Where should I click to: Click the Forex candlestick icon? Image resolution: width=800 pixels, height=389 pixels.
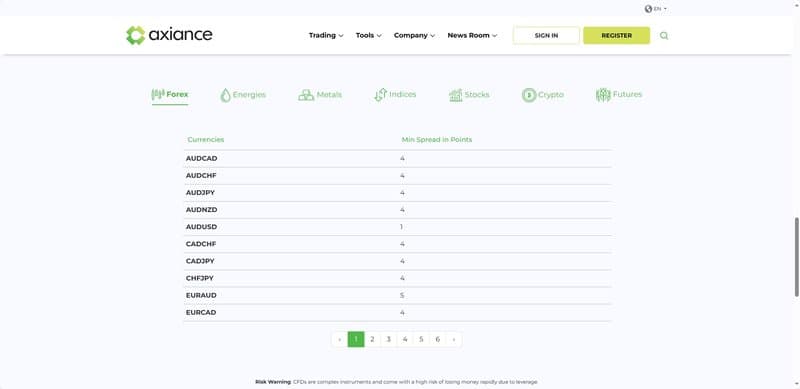tap(158, 94)
